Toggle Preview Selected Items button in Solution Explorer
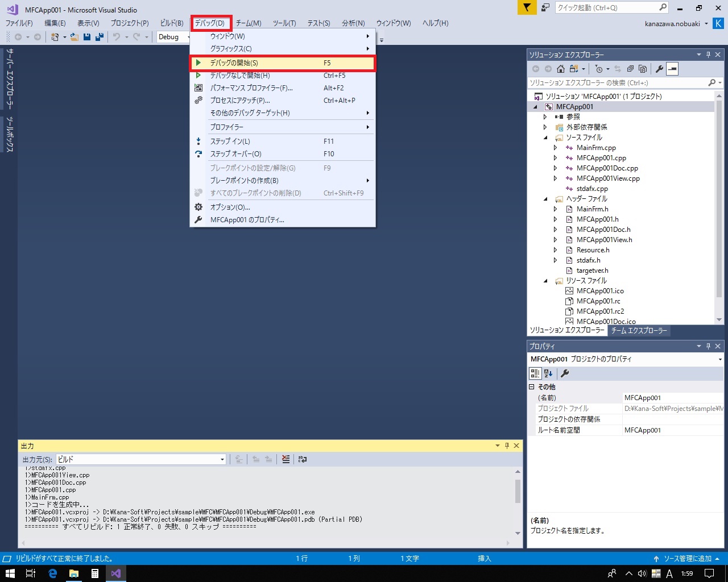728x582 pixels. [x=672, y=69]
